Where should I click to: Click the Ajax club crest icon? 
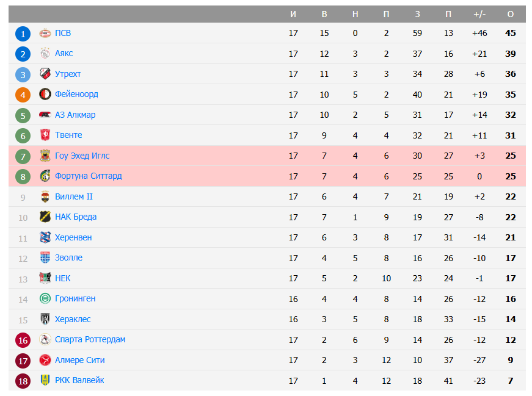[45, 54]
